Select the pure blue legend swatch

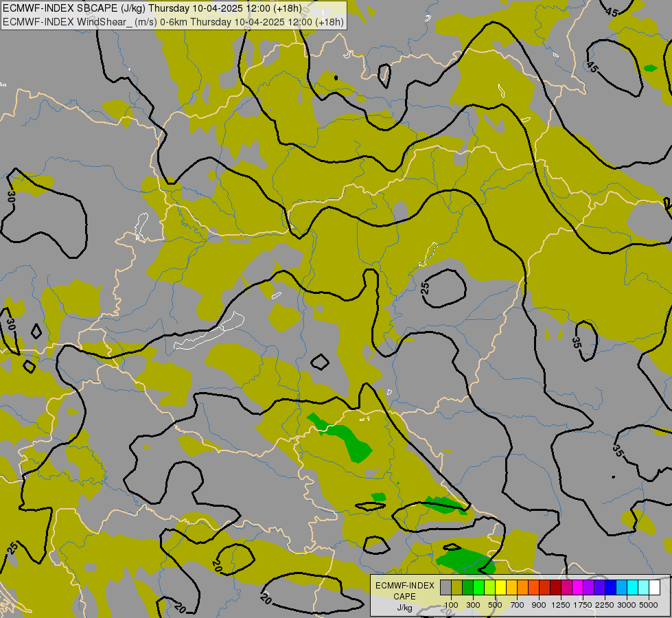pos(611,587)
